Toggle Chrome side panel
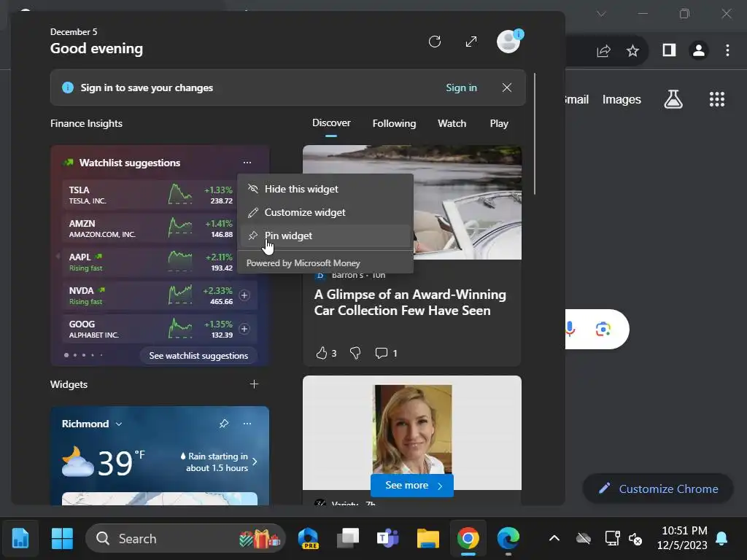Viewport: 747px width, 560px height. [670, 50]
